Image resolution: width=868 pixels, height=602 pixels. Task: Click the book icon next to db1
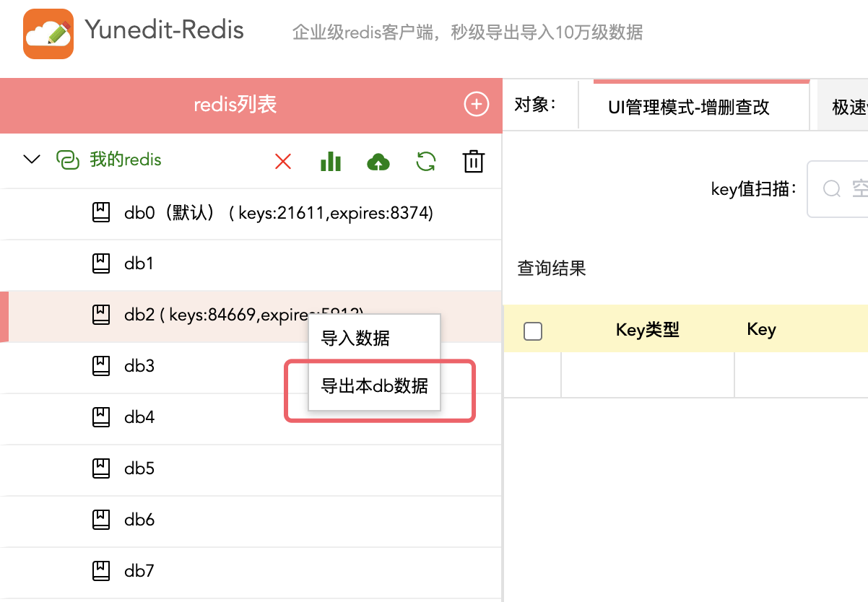(101, 263)
